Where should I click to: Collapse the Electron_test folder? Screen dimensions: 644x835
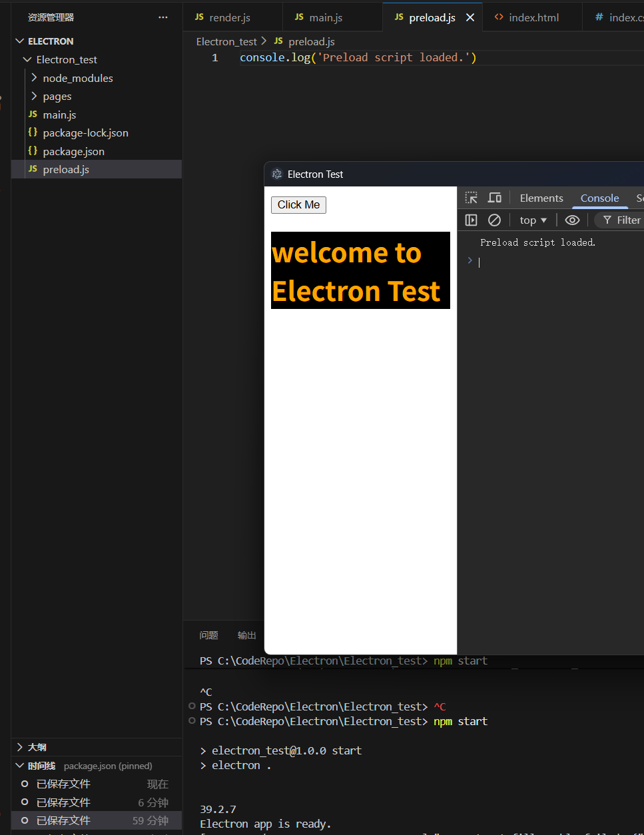[x=66, y=60]
